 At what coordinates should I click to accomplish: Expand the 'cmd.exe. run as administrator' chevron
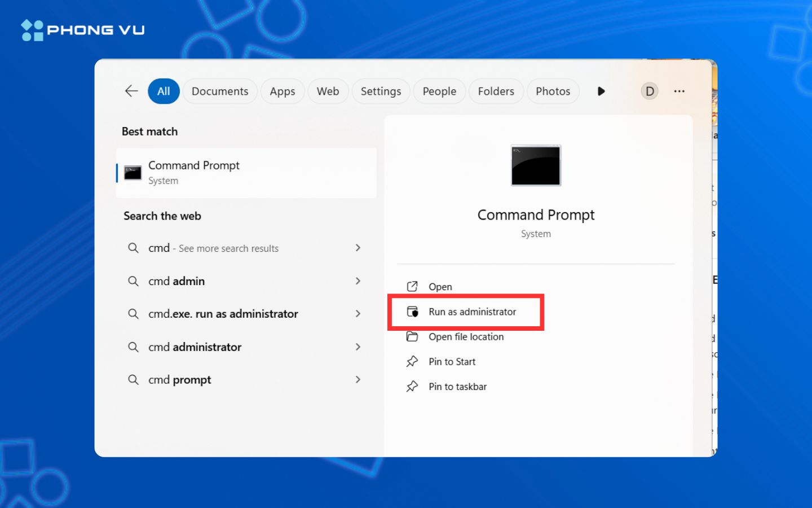(358, 314)
